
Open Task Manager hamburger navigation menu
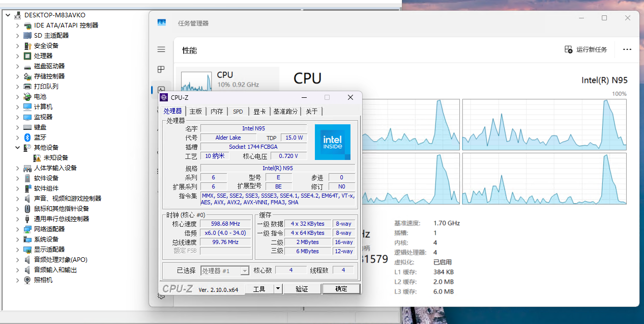tap(161, 49)
